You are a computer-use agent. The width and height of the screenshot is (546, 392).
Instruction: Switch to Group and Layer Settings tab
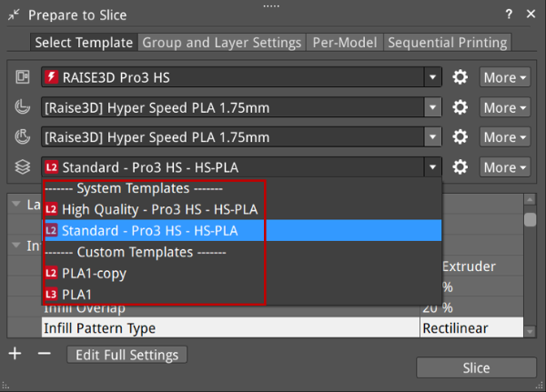222,43
